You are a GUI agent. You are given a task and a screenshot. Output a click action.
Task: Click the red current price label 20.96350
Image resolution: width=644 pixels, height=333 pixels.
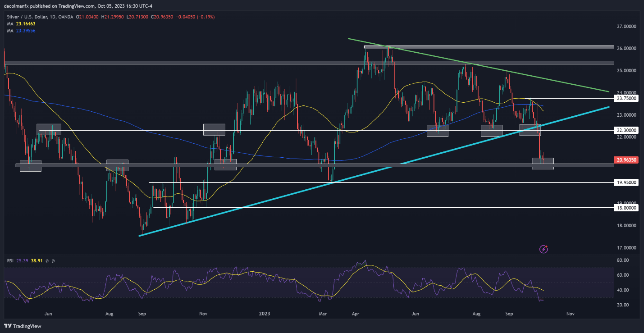(x=627, y=160)
